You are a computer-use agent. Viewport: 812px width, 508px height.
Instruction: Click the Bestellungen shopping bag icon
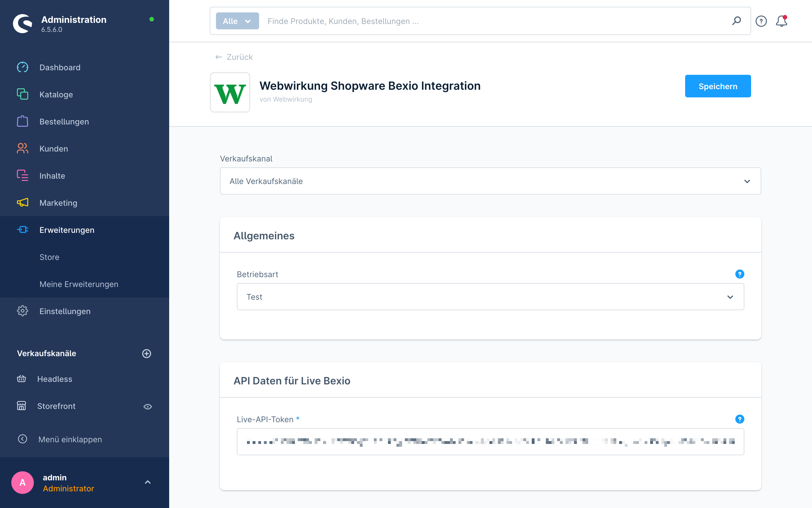point(23,121)
